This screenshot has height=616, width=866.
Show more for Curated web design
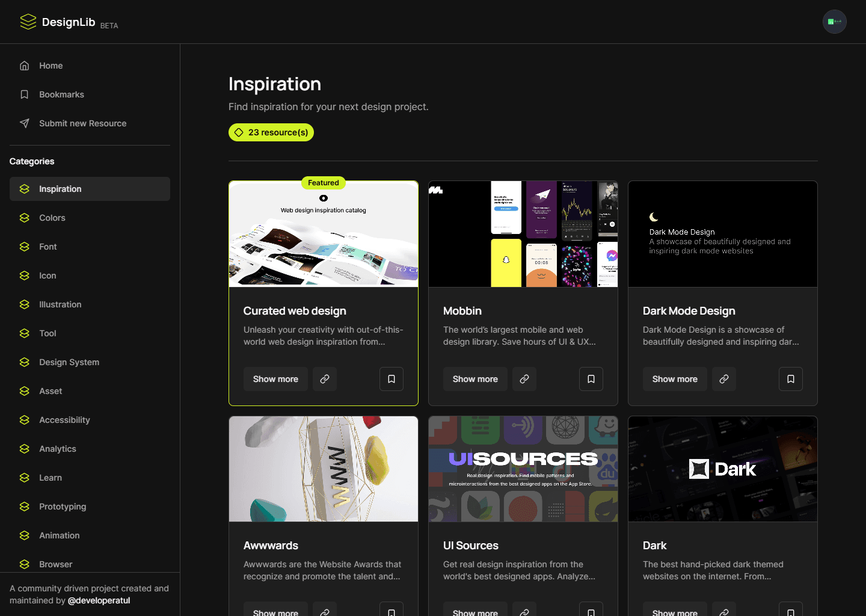pyautogui.click(x=275, y=379)
